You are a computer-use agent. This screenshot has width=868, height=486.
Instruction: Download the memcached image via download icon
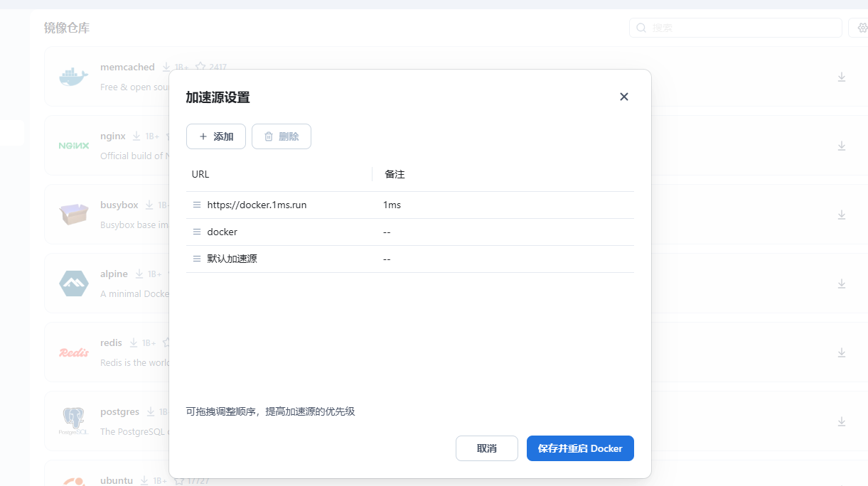842,77
